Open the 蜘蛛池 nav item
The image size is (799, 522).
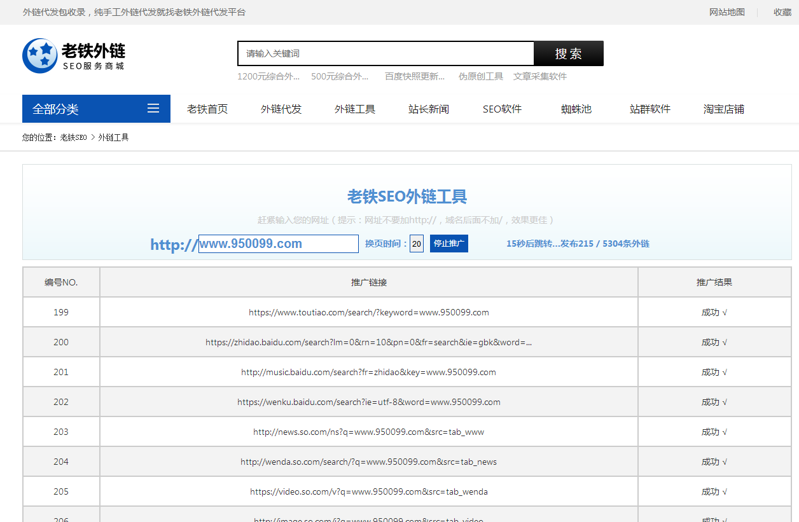[576, 109]
